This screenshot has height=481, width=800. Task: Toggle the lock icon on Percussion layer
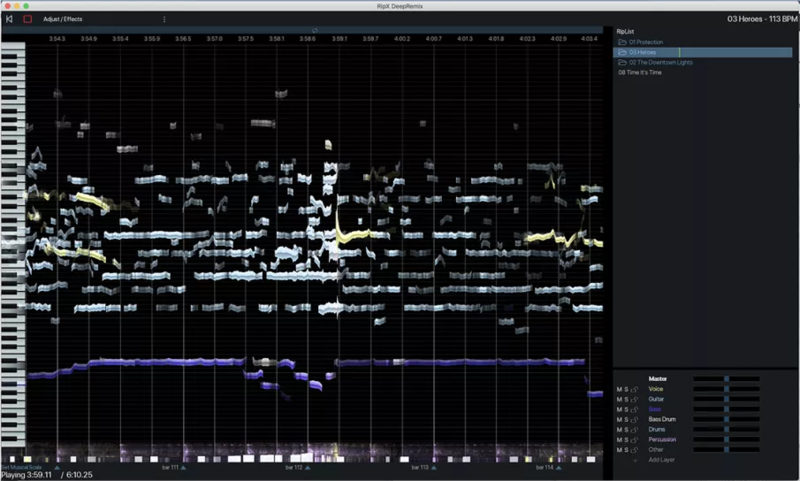(635, 439)
